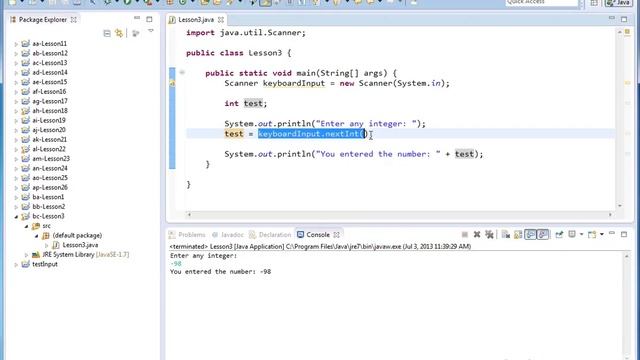Open the Package Explorer View Menu arrow

pos(150,31)
